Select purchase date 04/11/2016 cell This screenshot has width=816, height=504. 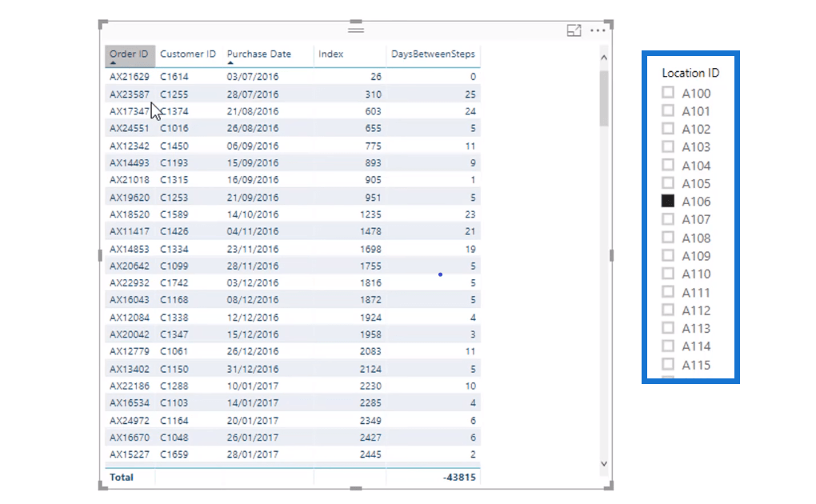[x=253, y=231]
